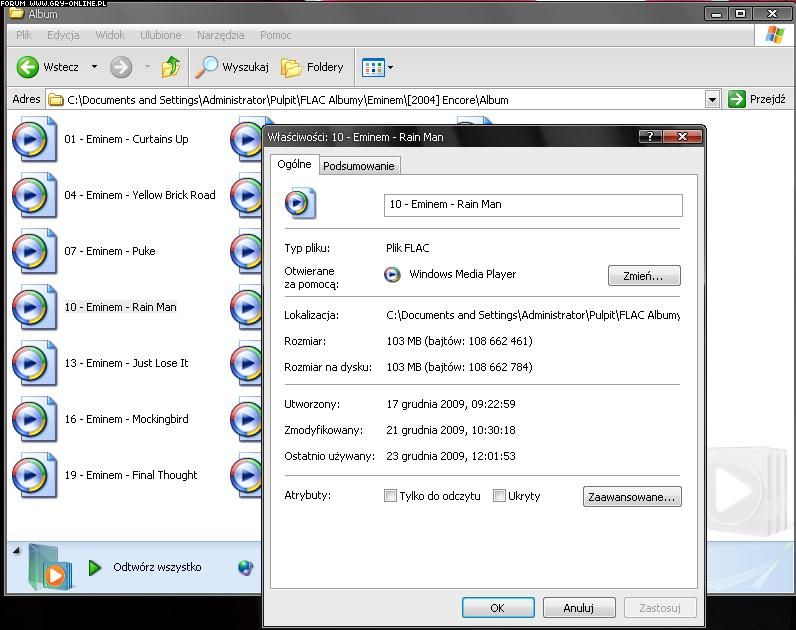
Task: Open the Narzędzia menu
Action: (x=220, y=35)
